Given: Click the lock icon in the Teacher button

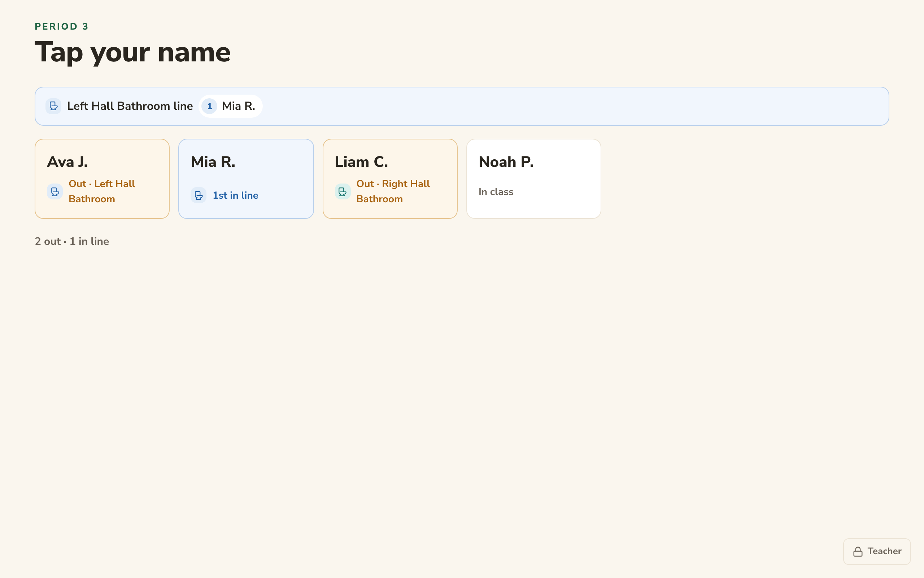Looking at the screenshot, I should (x=858, y=551).
